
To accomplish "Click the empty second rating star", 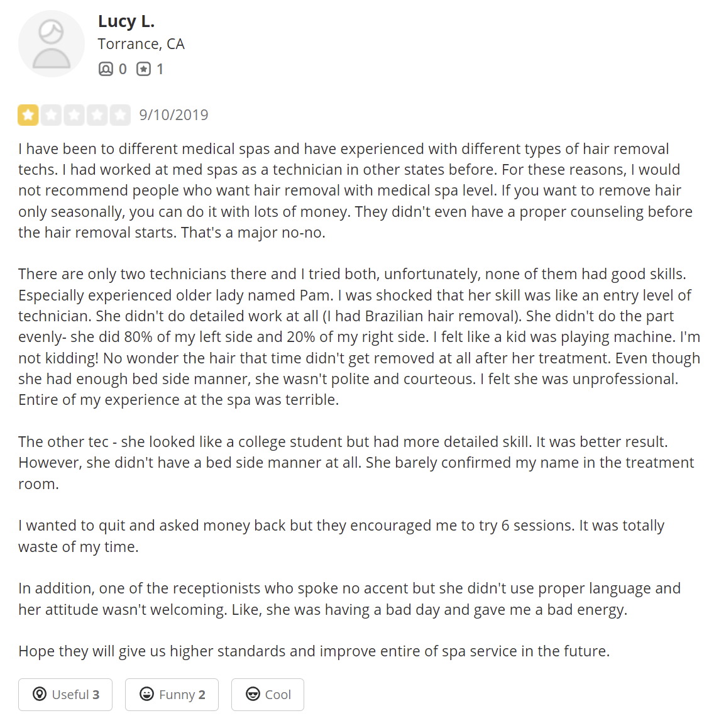I will (x=51, y=114).
